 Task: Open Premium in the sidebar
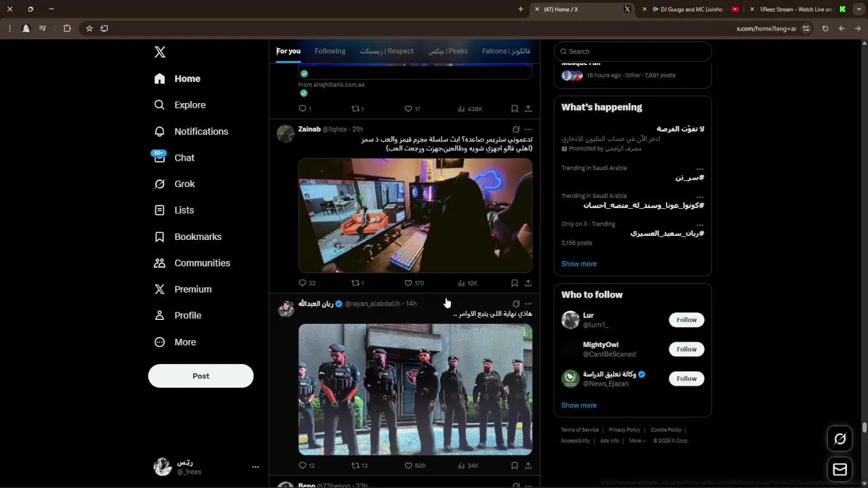tap(183, 289)
